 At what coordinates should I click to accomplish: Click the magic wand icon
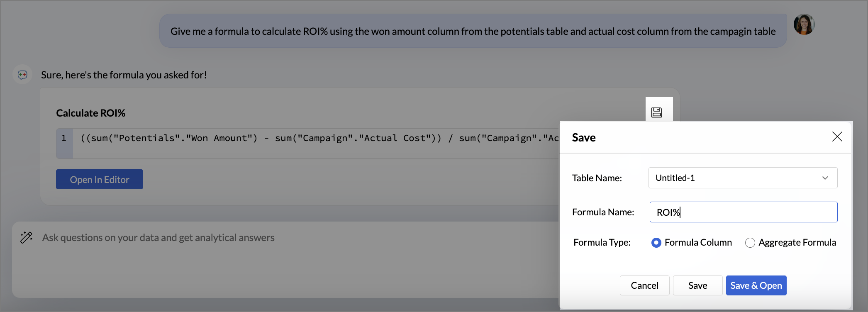pyautogui.click(x=26, y=237)
